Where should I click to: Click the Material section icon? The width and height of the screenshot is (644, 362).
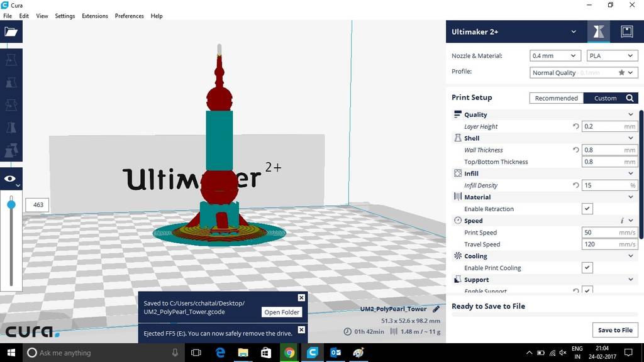coord(458,197)
